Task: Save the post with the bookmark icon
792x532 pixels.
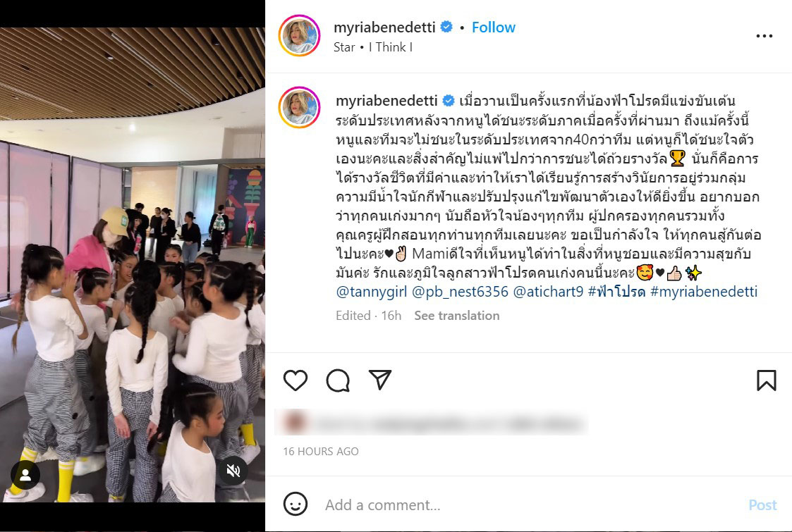Action: click(x=766, y=380)
